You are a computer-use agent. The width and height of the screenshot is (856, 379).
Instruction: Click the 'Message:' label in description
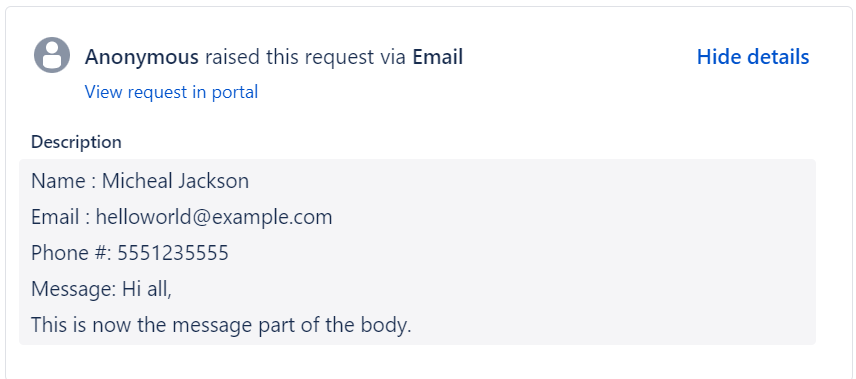73,289
